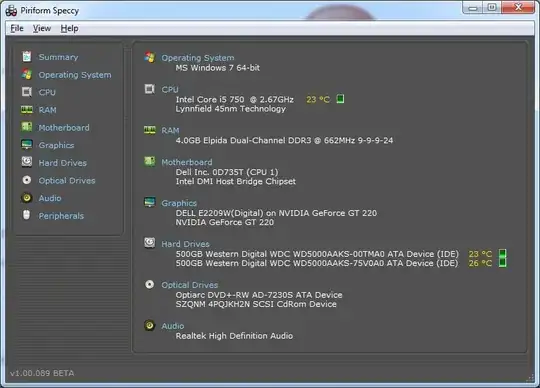Open the File menu
Viewport: 540px width, 388px height.
click(x=17, y=28)
